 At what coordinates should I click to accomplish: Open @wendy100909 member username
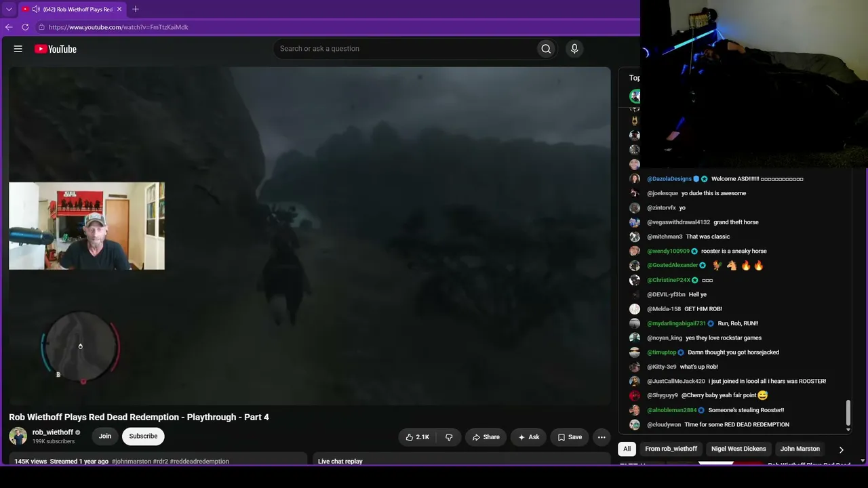click(668, 251)
